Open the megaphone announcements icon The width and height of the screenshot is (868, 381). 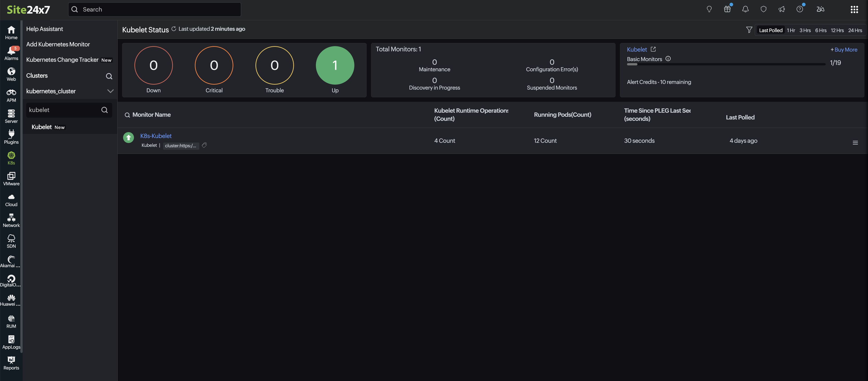click(x=782, y=9)
